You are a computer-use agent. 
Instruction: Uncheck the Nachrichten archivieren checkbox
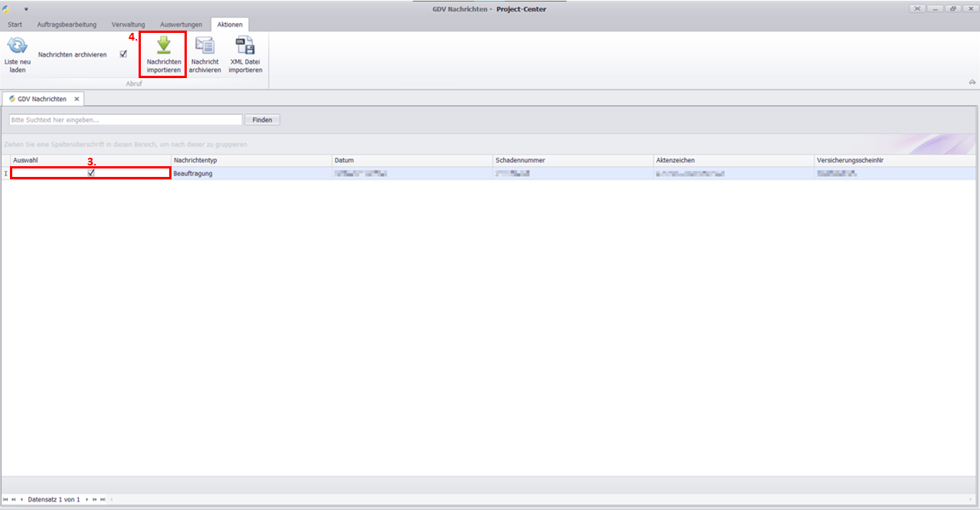point(123,54)
